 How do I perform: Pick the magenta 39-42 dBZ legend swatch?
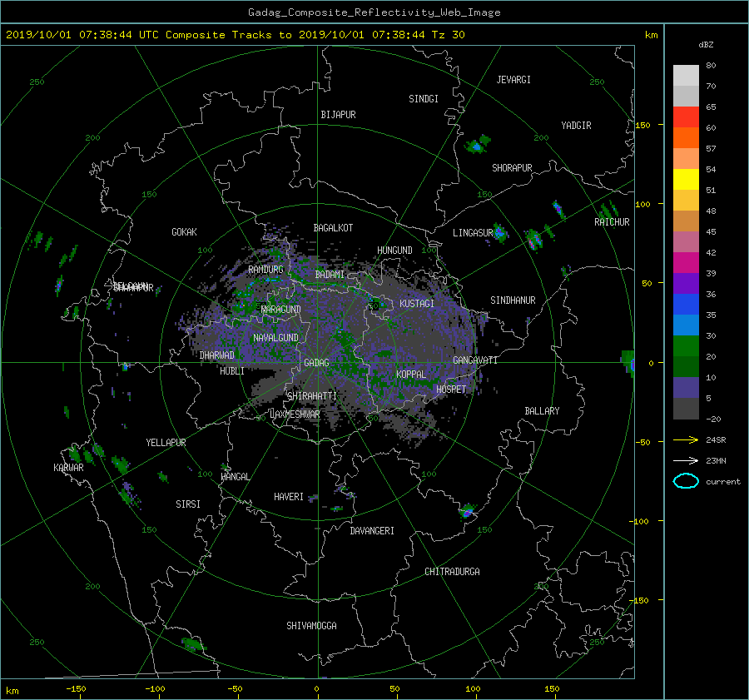(686, 262)
